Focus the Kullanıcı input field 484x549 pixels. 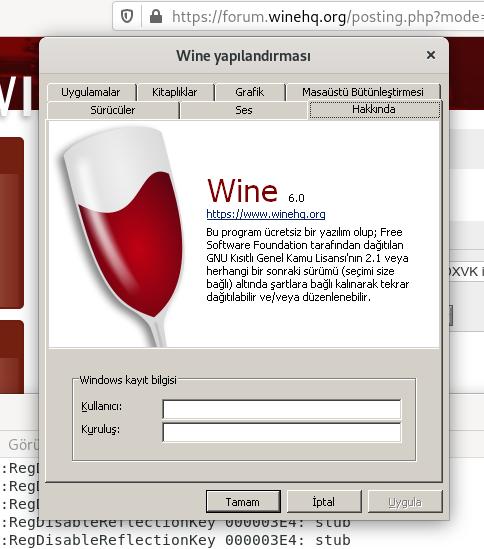[x=282, y=409]
